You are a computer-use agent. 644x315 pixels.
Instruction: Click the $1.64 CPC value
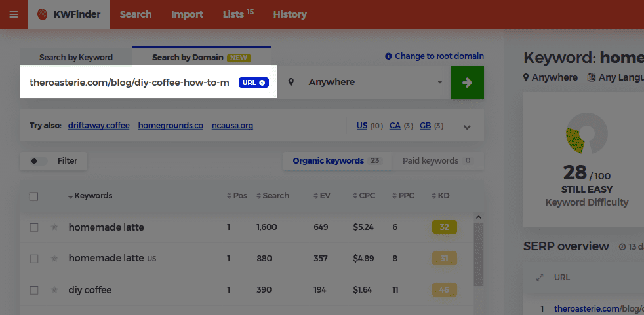pos(362,290)
